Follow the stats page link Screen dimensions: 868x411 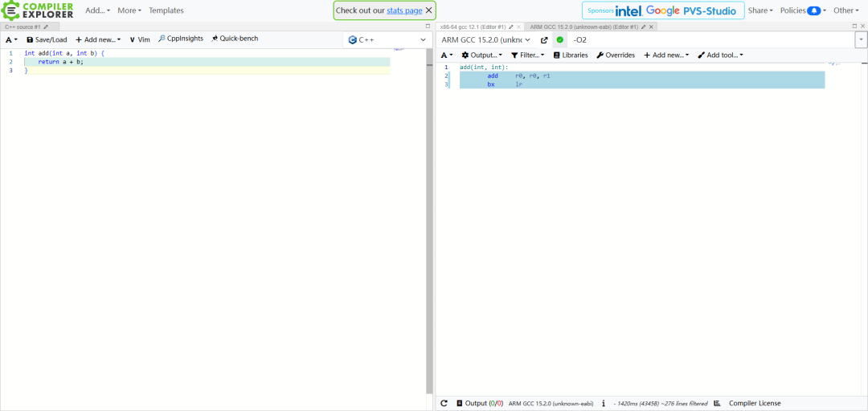pos(404,10)
